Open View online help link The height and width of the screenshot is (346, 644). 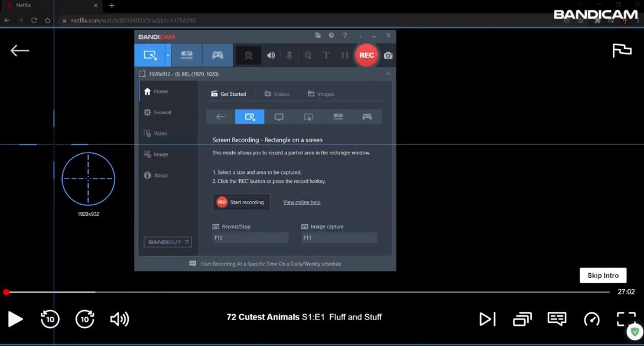point(301,202)
